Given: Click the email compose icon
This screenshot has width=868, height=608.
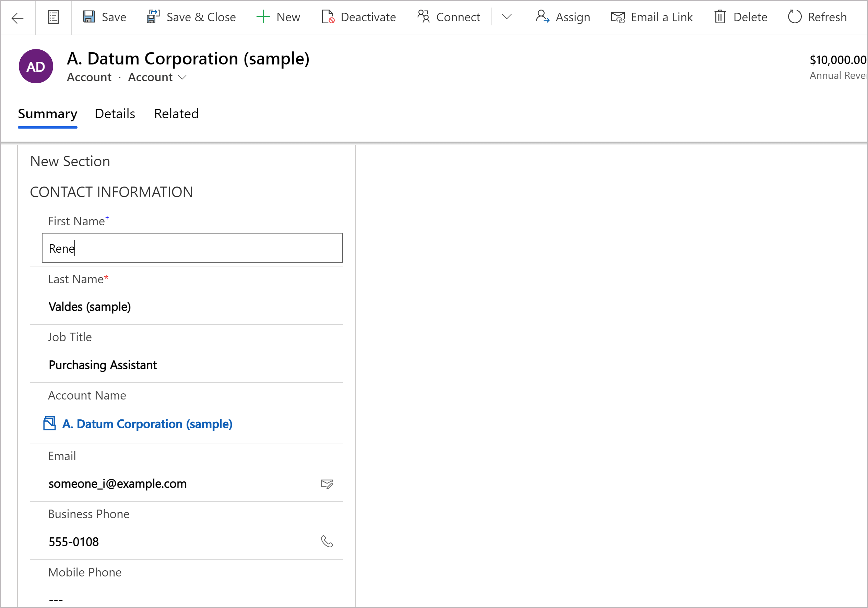Looking at the screenshot, I should pos(327,483).
